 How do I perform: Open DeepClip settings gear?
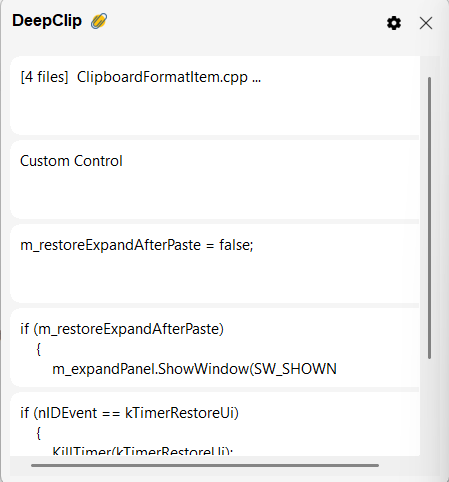click(x=394, y=23)
